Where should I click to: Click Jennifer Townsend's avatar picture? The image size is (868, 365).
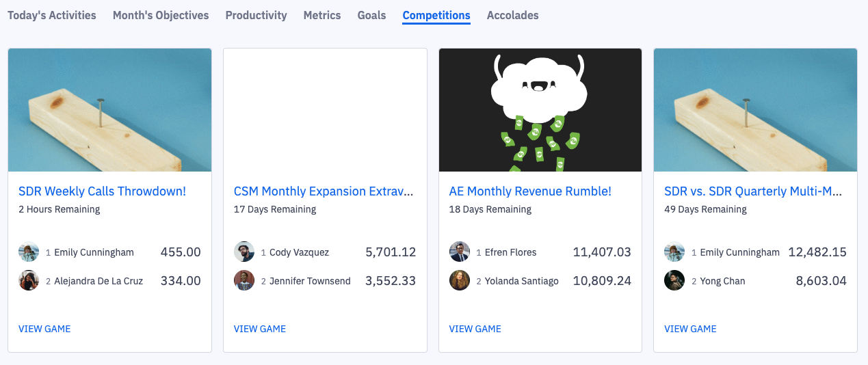244,280
